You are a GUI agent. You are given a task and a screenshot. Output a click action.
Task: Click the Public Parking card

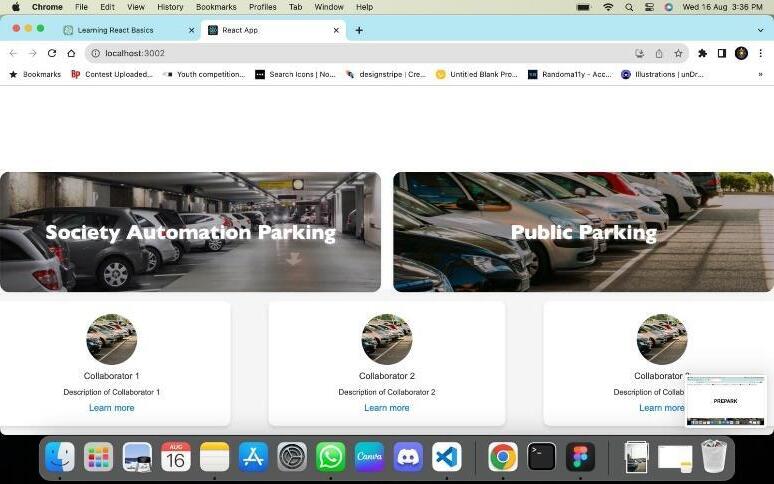[583, 232]
